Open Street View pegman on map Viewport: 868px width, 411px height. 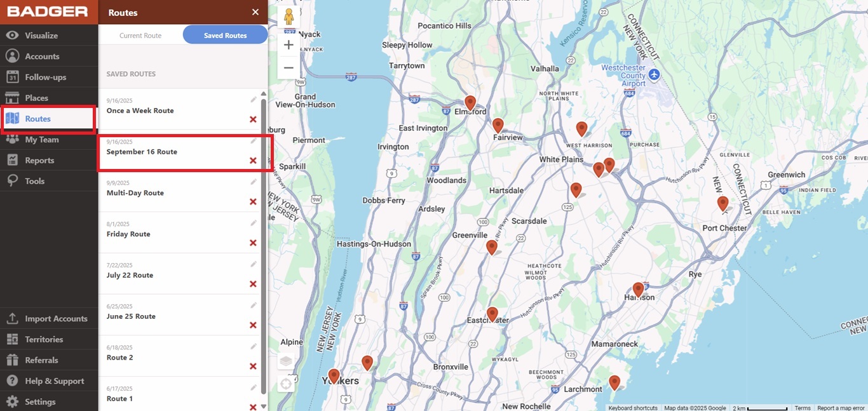[x=288, y=16]
